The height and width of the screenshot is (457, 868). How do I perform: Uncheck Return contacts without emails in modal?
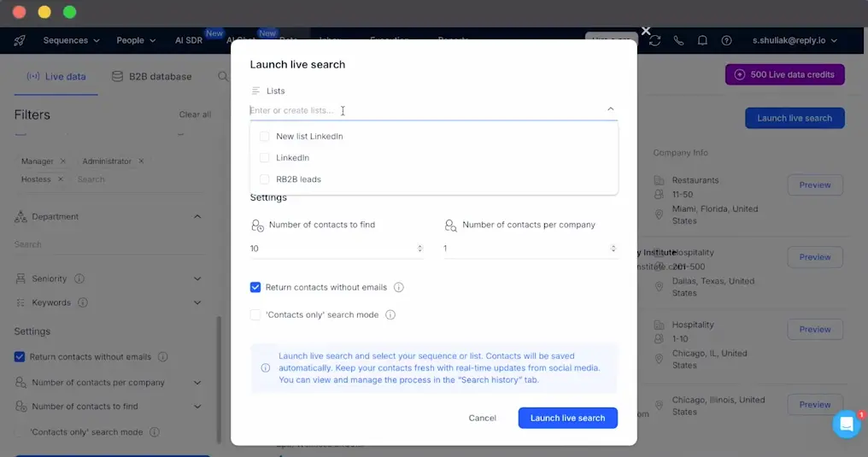[x=255, y=287]
